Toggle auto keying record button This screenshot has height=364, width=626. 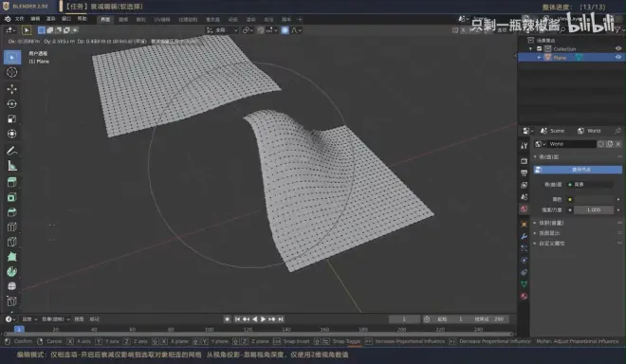228,318
